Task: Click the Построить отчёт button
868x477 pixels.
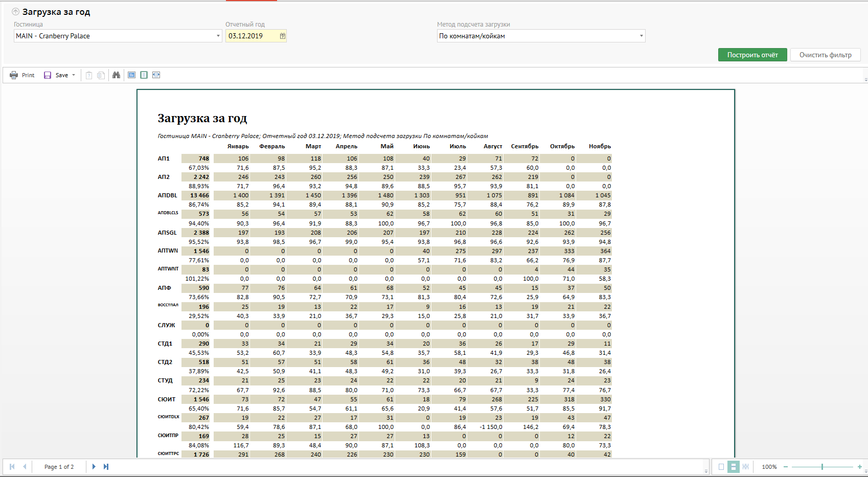Action: pyautogui.click(x=752, y=55)
